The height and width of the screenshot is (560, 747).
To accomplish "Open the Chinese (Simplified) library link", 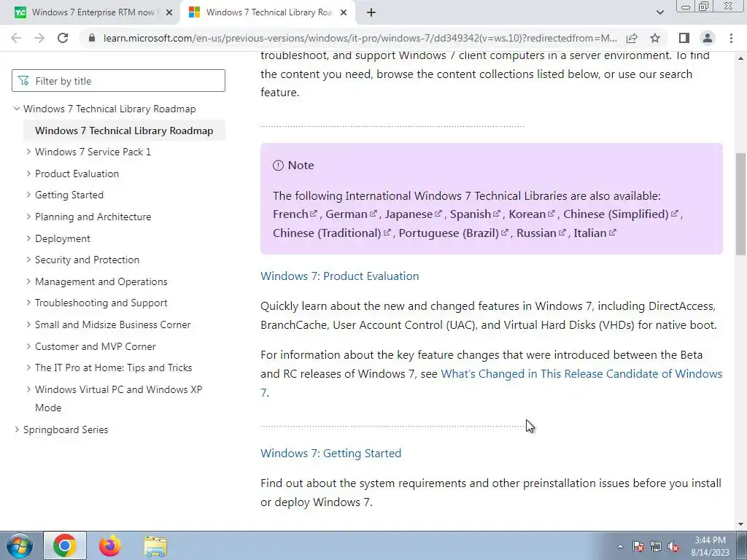I will [x=621, y=214].
